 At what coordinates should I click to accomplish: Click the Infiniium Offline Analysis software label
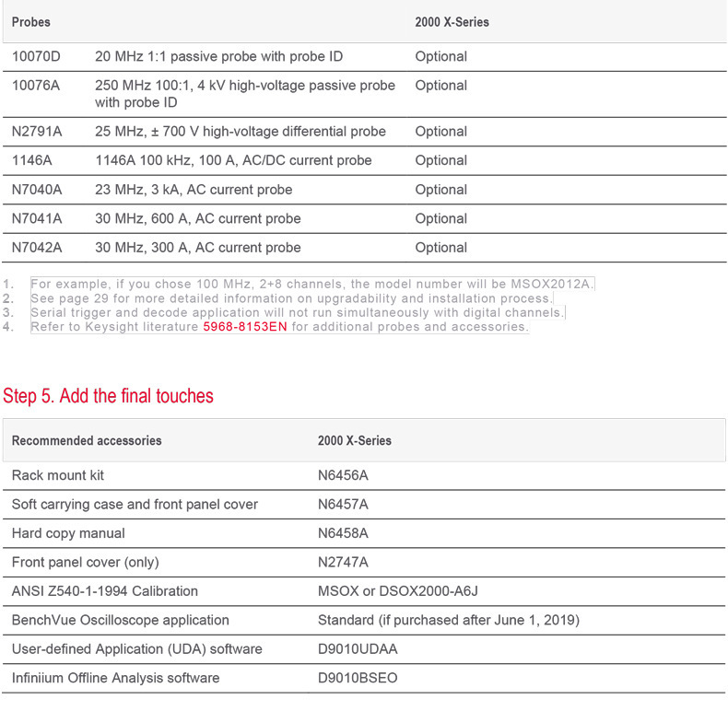(115, 679)
